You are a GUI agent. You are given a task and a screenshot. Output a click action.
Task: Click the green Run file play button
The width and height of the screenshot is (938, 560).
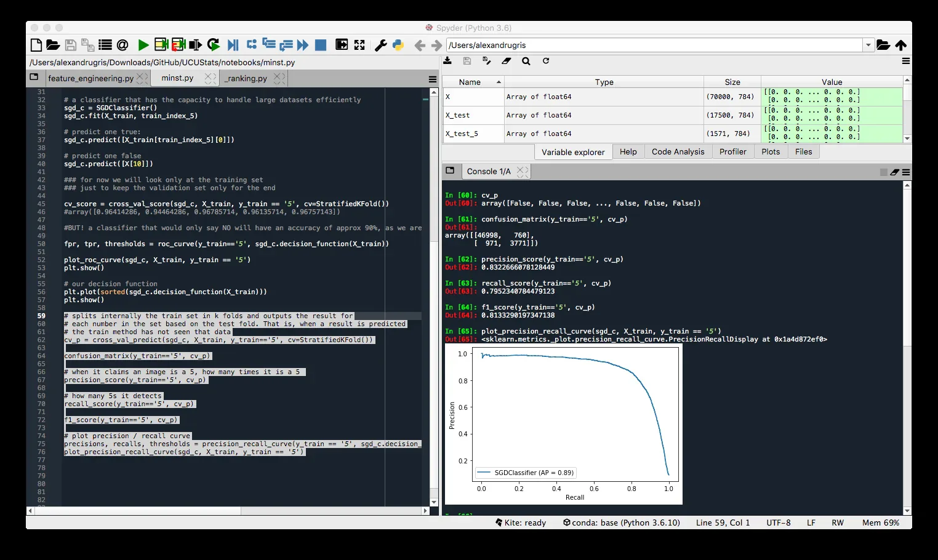pyautogui.click(x=143, y=45)
